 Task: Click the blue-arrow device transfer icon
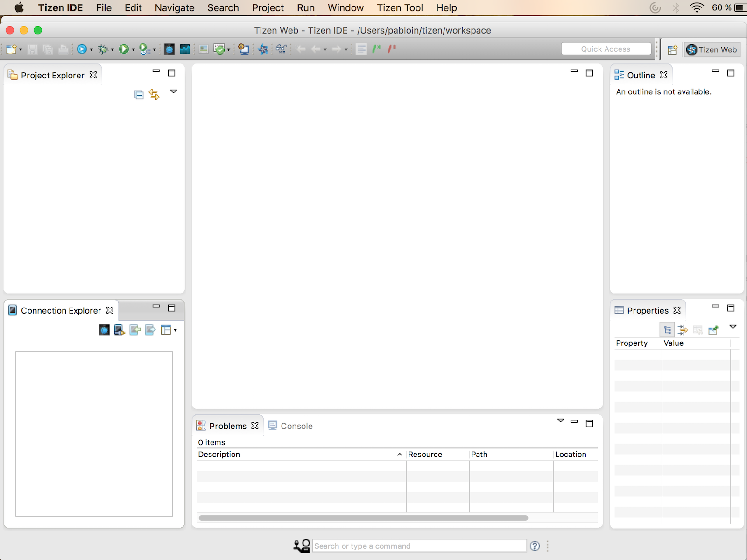(150, 330)
